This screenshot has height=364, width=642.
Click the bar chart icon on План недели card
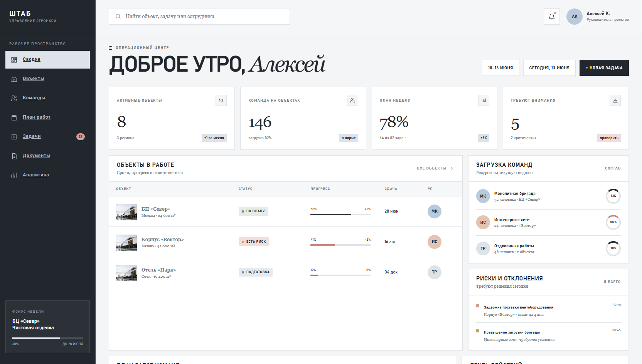click(x=484, y=101)
